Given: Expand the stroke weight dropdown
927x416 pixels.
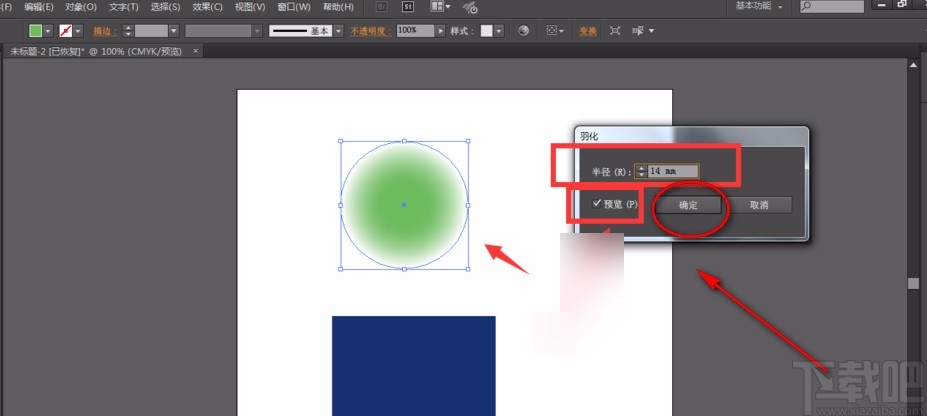Looking at the screenshot, I should (x=173, y=31).
